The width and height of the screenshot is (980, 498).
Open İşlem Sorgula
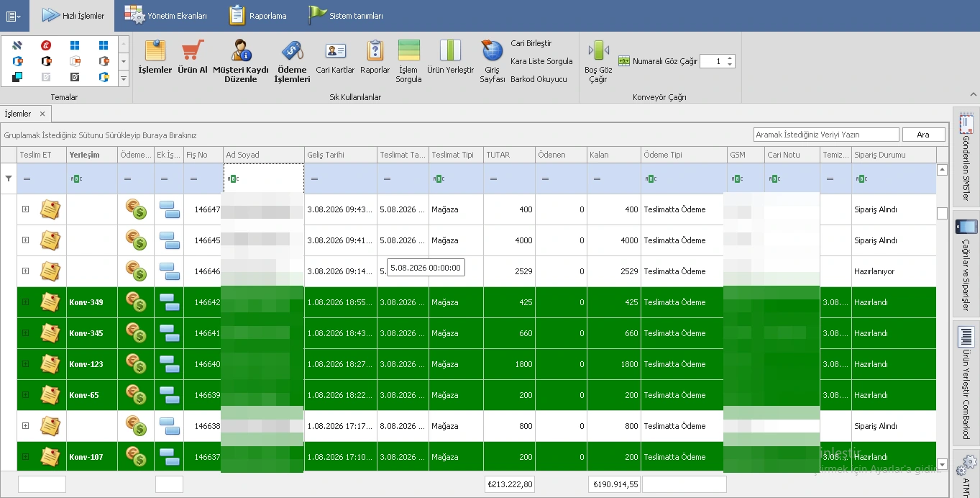point(408,61)
